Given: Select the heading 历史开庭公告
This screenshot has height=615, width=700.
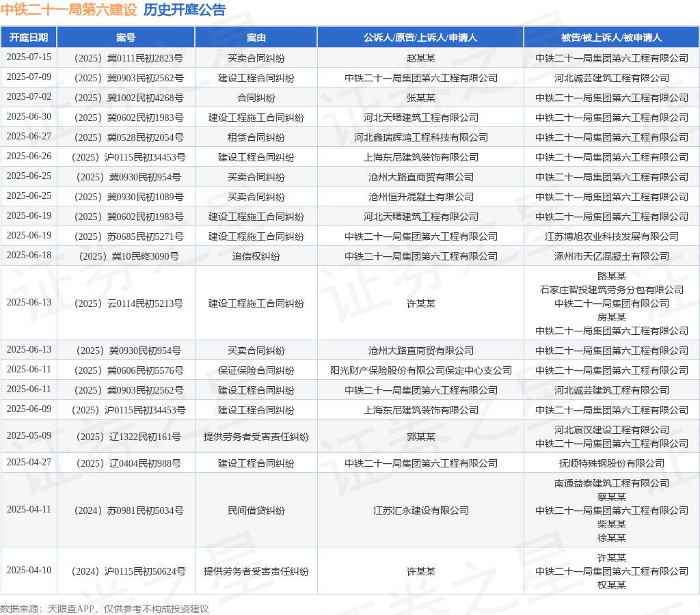Looking at the screenshot, I should tap(185, 10).
